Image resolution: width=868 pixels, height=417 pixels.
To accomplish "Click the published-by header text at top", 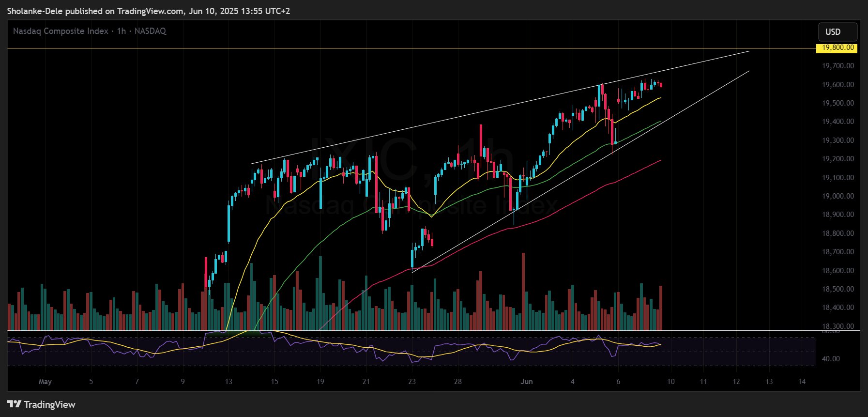I will [x=149, y=11].
